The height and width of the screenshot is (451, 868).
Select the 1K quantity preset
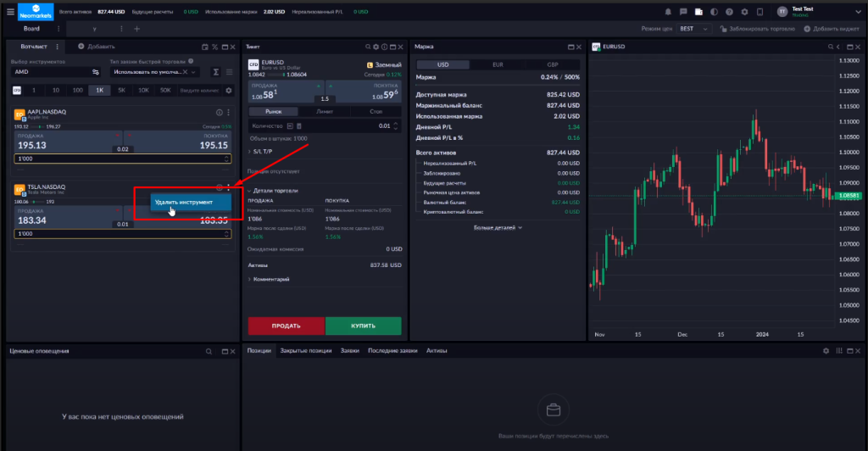(x=100, y=90)
